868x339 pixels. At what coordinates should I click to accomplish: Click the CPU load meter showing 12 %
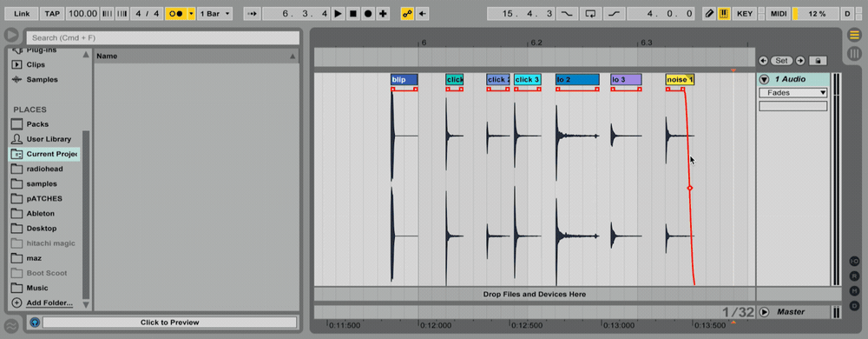pos(816,14)
